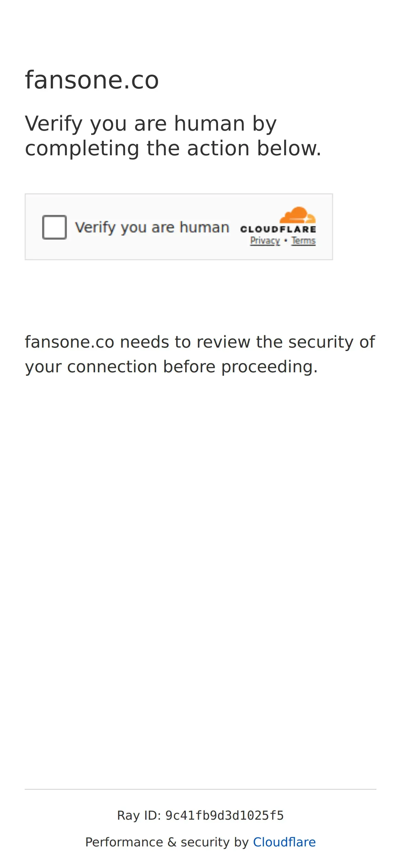
Task: Open the Terms link in the widget
Action: tap(303, 241)
